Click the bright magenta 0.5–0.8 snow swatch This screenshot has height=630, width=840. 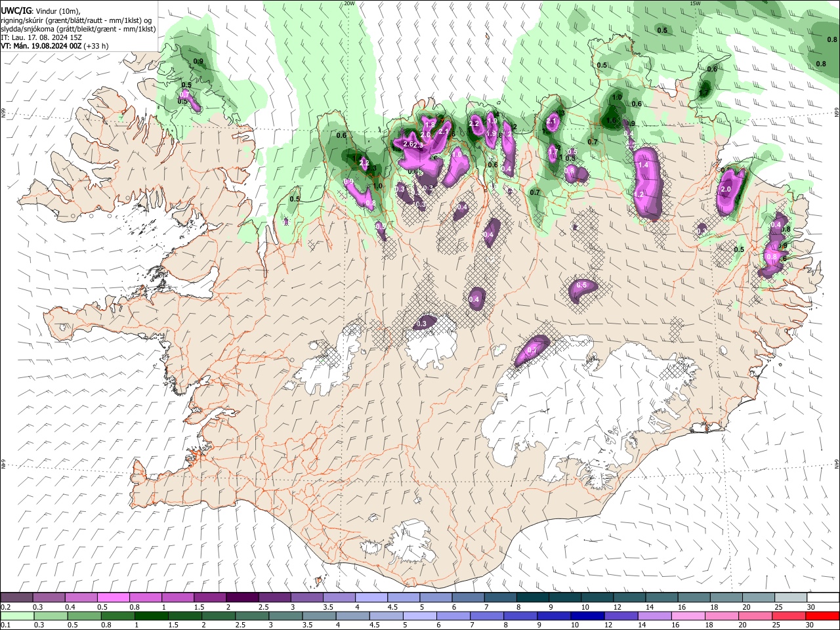click(114, 598)
